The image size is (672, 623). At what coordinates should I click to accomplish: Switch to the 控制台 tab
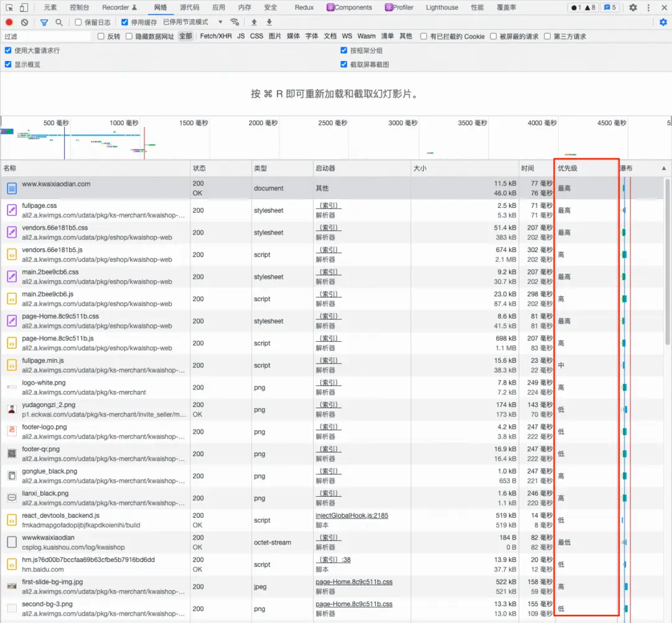point(79,7)
